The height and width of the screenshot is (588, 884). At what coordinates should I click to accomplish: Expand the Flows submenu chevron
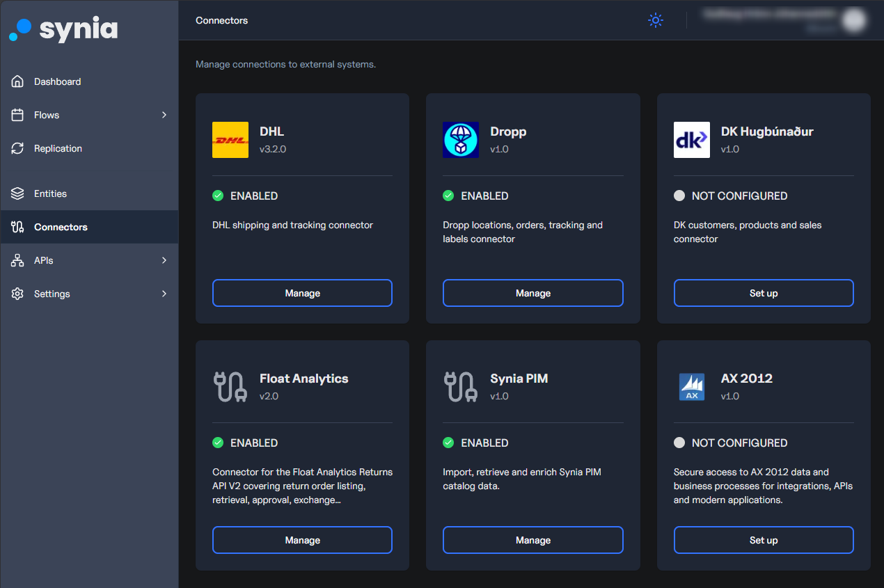(x=164, y=115)
